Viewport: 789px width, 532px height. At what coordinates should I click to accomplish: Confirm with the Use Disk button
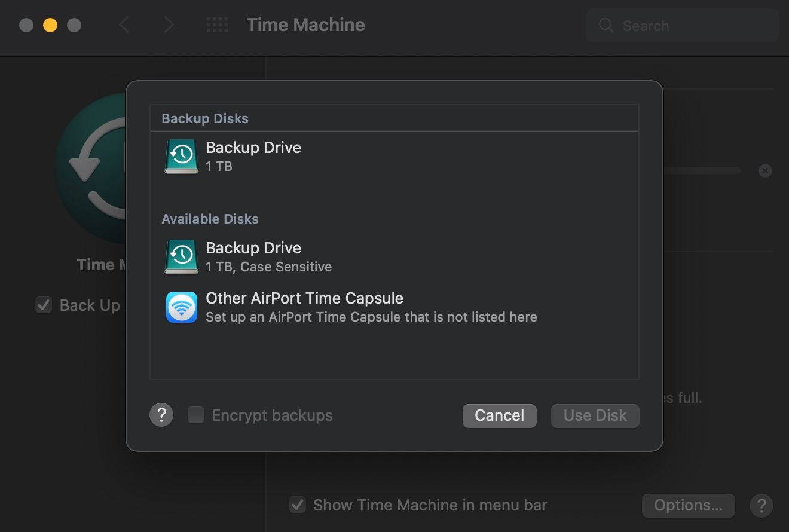tap(595, 415)
